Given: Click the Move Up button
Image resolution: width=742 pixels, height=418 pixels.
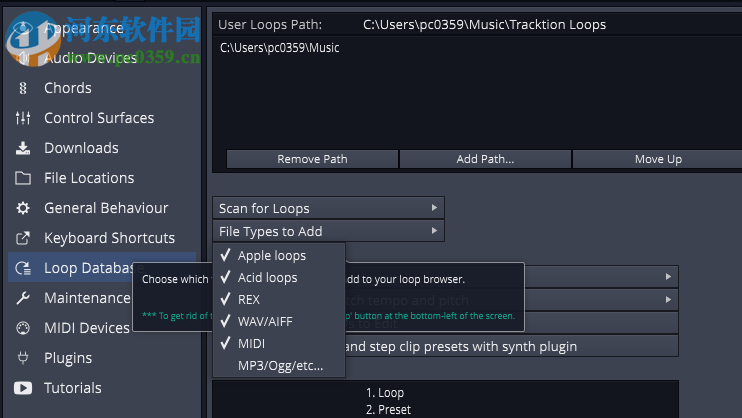Looking at the screenshot, I should pos(658,159).
